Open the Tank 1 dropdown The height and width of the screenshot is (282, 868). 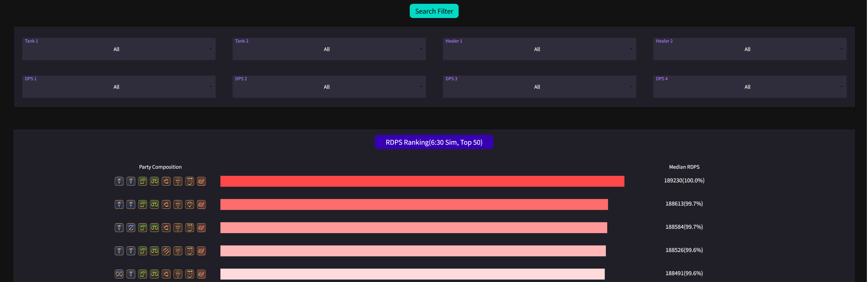(119, 49)
